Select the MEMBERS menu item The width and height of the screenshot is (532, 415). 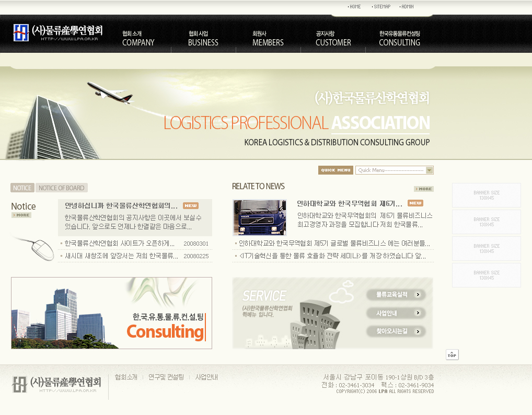(x=268, y=39)
